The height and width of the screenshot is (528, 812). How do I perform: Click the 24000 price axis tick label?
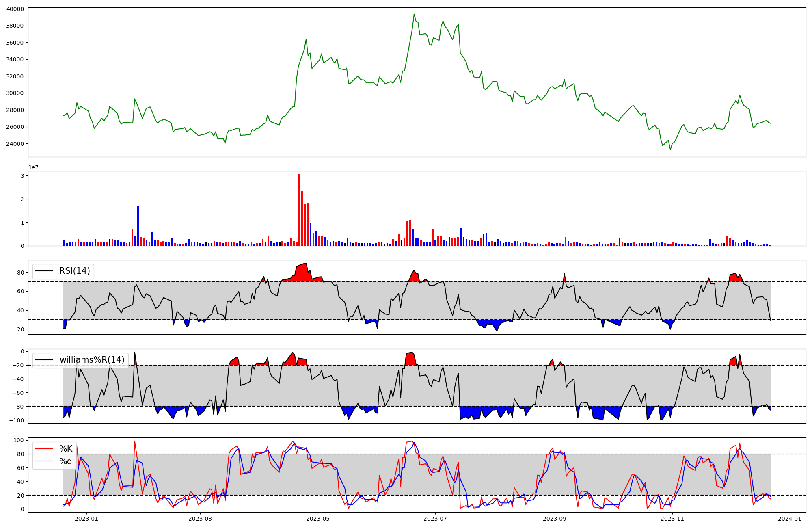pyautogui.click(x=15, y=144)
